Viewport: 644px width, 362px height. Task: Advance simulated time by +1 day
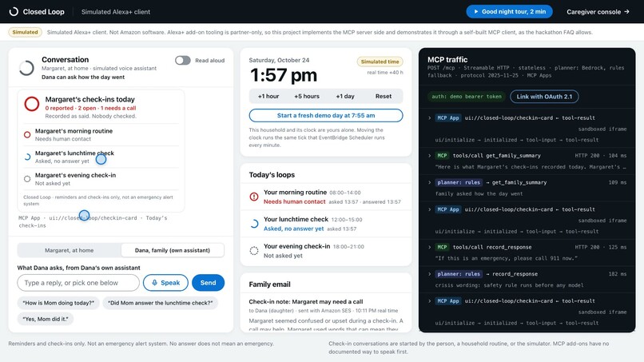(x=345, y=96)
